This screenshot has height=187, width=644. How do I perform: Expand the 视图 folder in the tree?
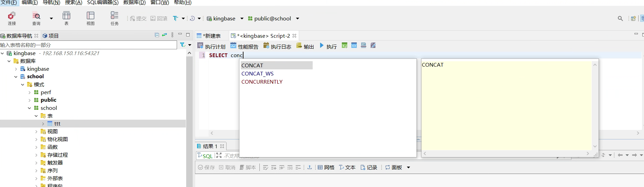[36, 131]
